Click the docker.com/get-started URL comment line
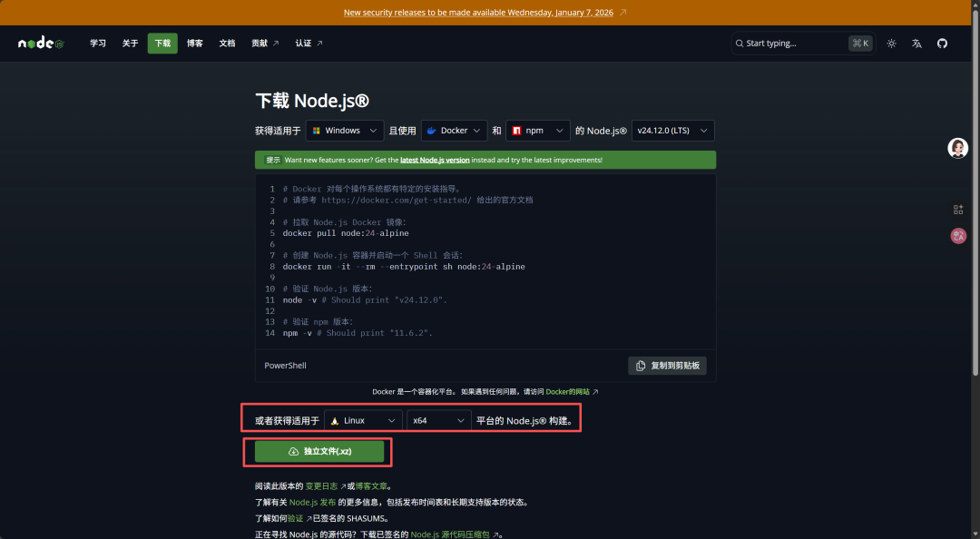Image resolution: width=980 pixels, height=539 pixels. pos(407,201)
